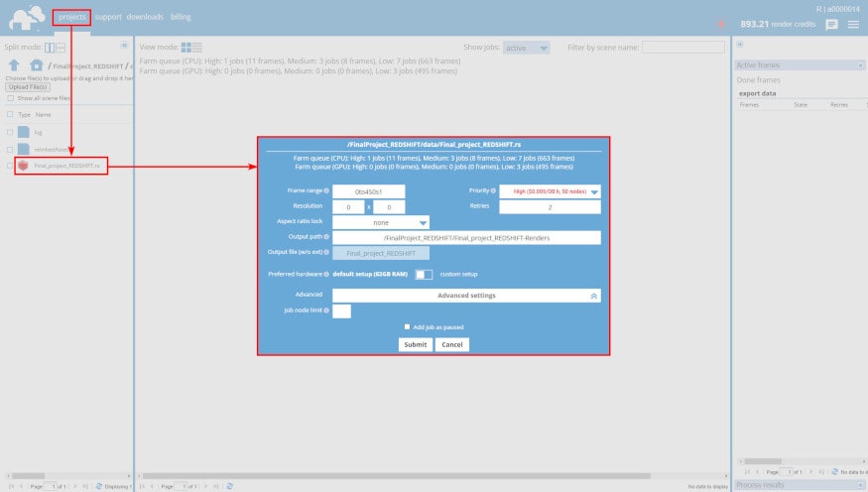
Task: Tick the select-all checkbox in file header
Action: [x=9, y=114]
